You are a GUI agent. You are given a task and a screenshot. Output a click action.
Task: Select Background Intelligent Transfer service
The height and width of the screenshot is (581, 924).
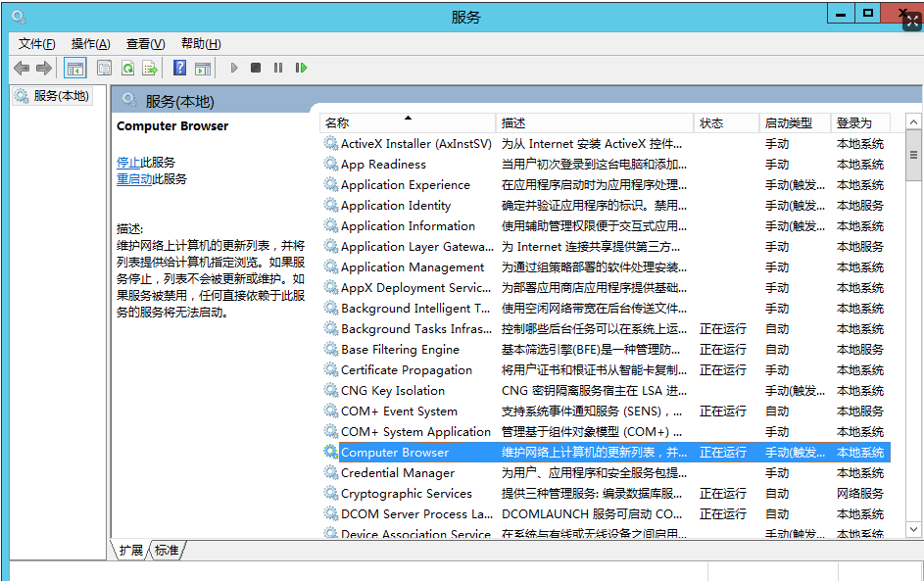tap(606, 309)
